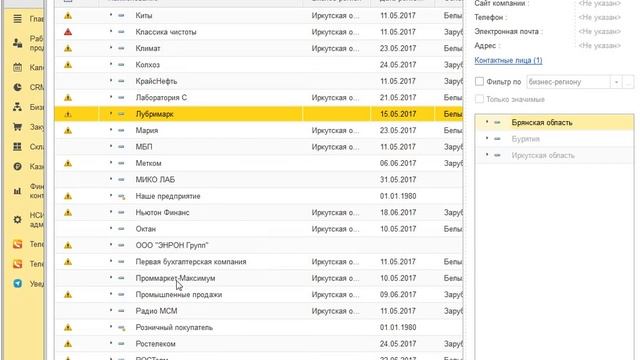
Task: Click the Адрес не указан value
Action: (600, 46)
